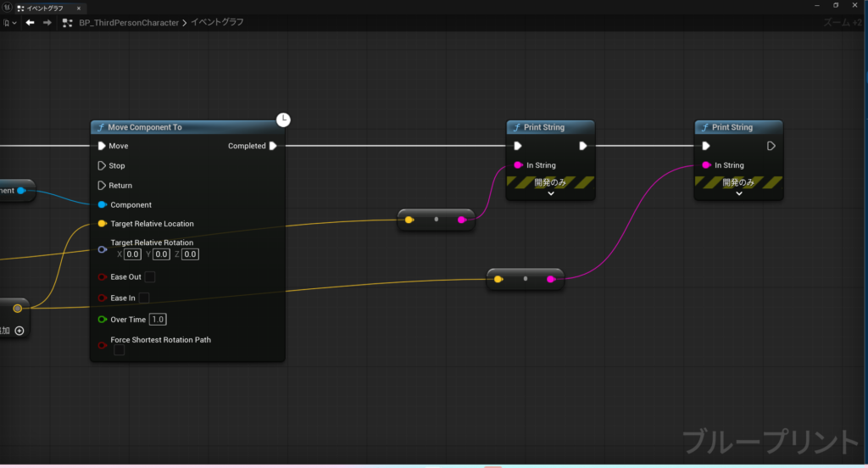Click the green Over Time pin
The image size is (868, 468).
[x=102, y=320]
